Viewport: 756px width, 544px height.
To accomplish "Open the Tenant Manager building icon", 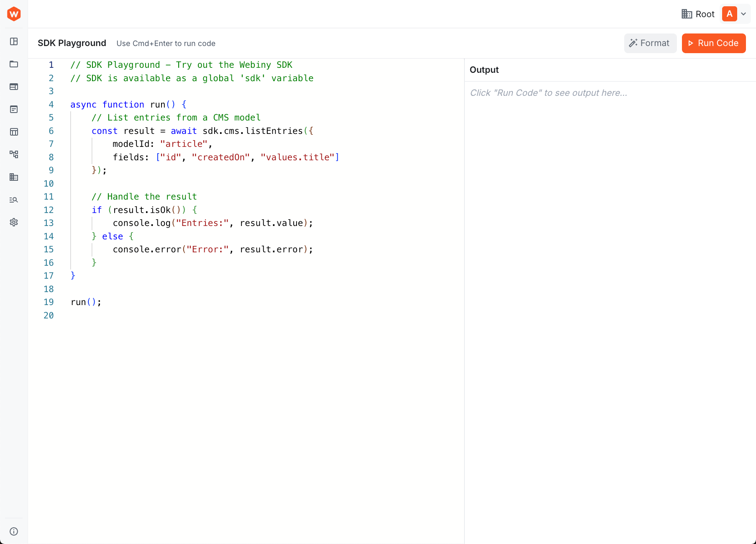I will coord(14,177).
